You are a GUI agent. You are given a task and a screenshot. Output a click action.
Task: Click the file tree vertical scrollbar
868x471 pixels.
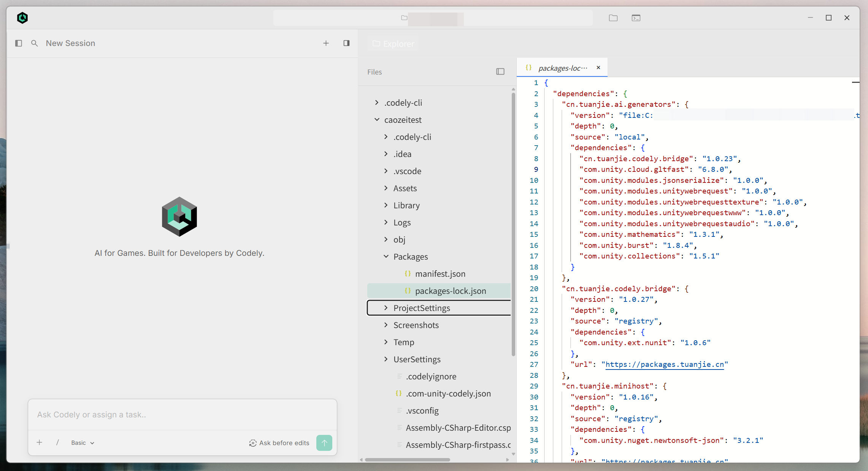point(513,224)
